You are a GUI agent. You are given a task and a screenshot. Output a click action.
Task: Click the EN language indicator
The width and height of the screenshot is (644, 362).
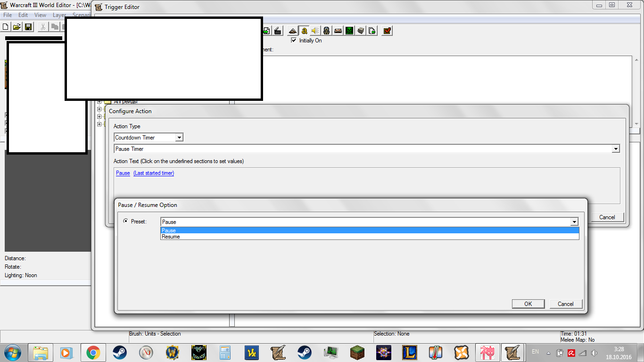tap(535, 352)
